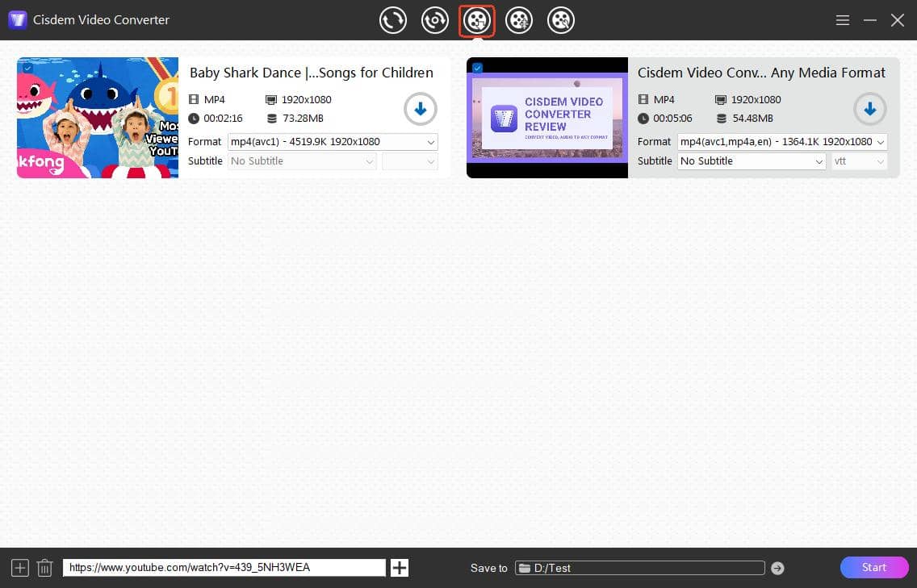This screenshot has width=917, height=588.
Task: Select the DVD Rip icon in toolbar
Action: point(435,20)
